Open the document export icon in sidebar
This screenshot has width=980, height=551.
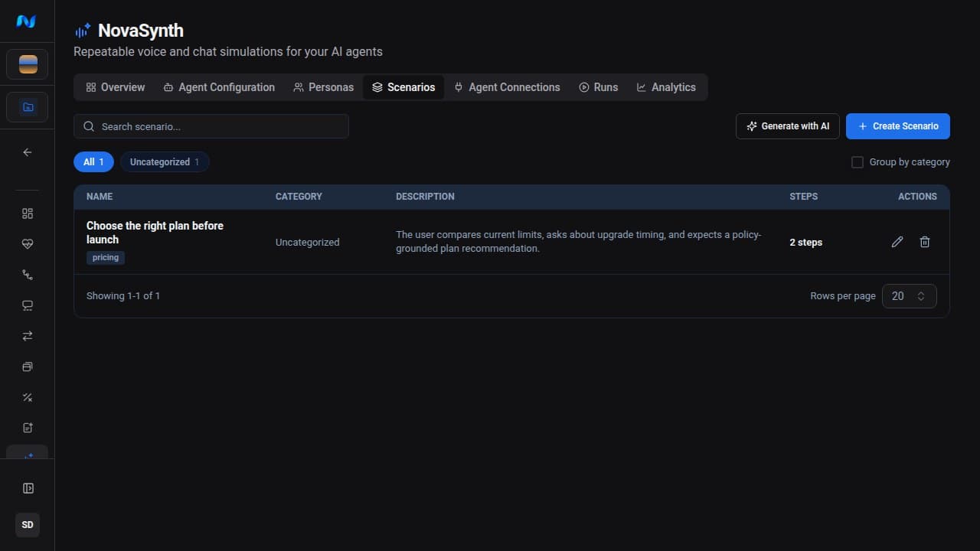(28, 428)
